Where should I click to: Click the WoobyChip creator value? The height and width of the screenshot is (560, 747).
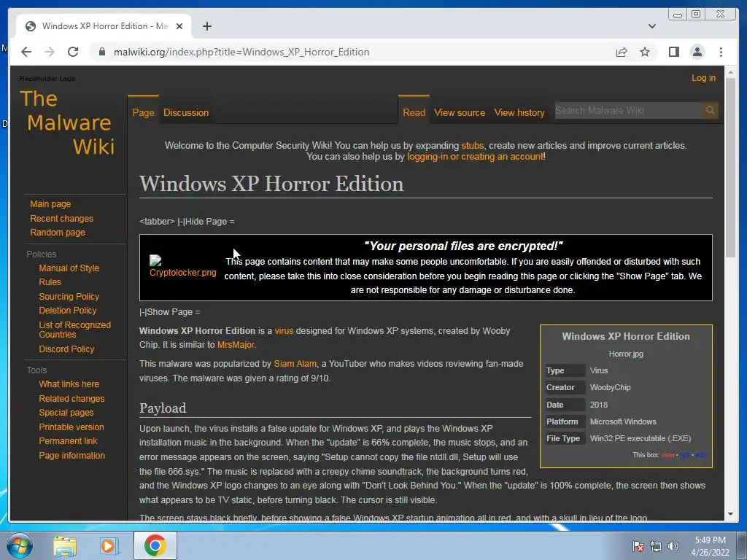[610, 388]
